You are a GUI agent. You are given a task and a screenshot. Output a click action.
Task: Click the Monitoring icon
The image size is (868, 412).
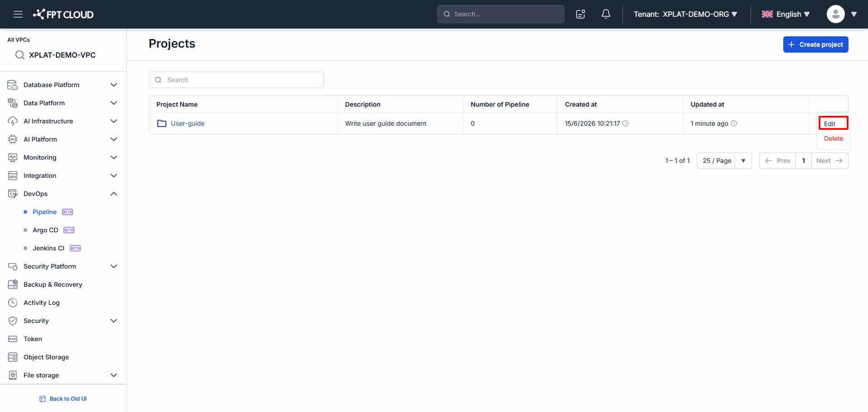coord(13,157)
